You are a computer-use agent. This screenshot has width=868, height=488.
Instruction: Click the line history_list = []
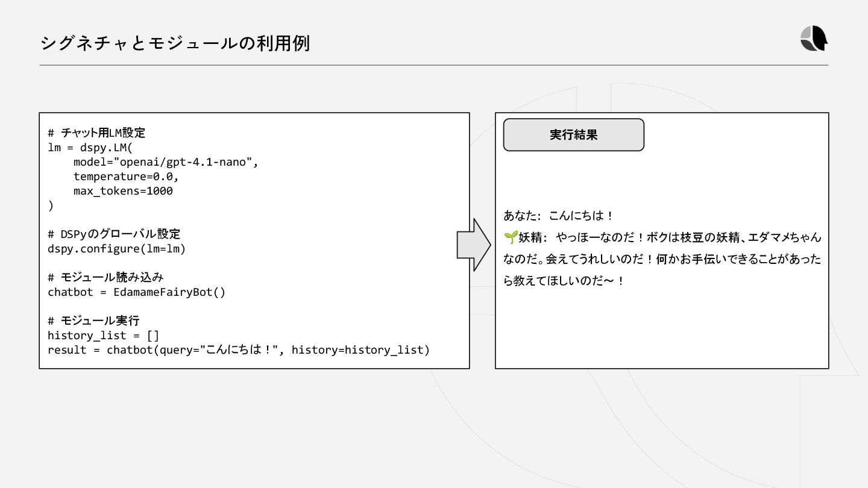click(104, 335)
